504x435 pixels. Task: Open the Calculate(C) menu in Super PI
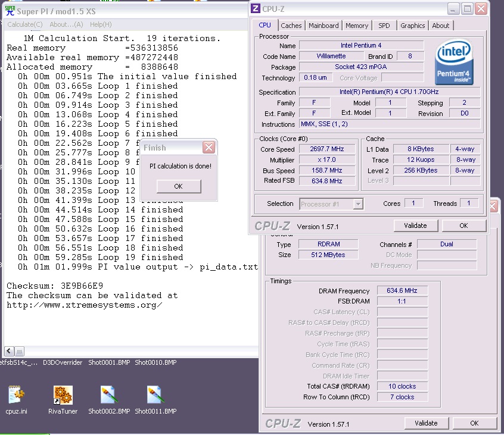coord(25,24)
